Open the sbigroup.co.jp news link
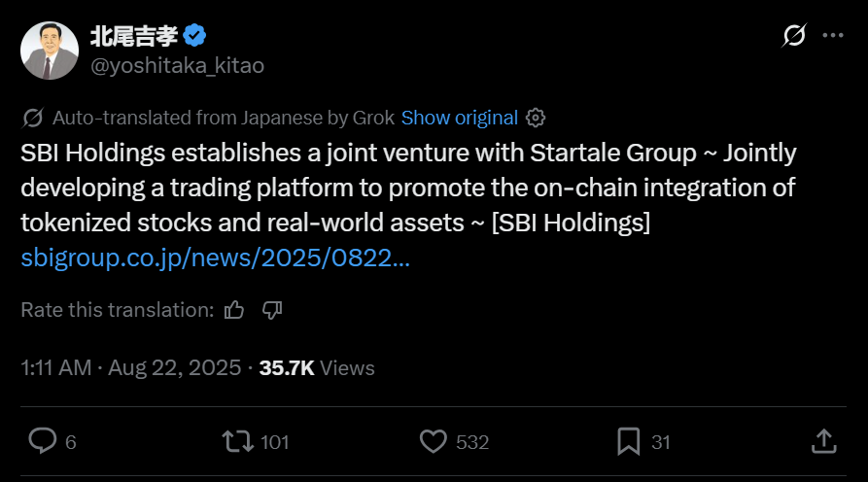Image resolution: width=868 pixels, height=482 pixels. 214,259
